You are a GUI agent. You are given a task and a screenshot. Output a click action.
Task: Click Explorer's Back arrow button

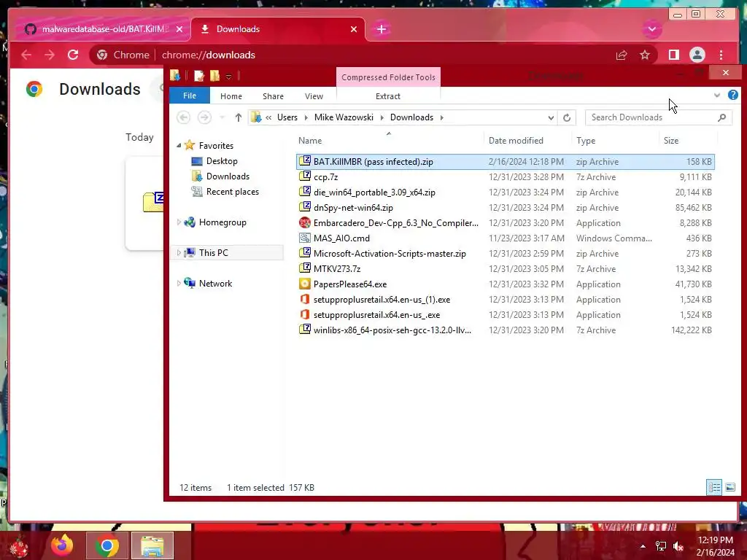tap(183, 117)
